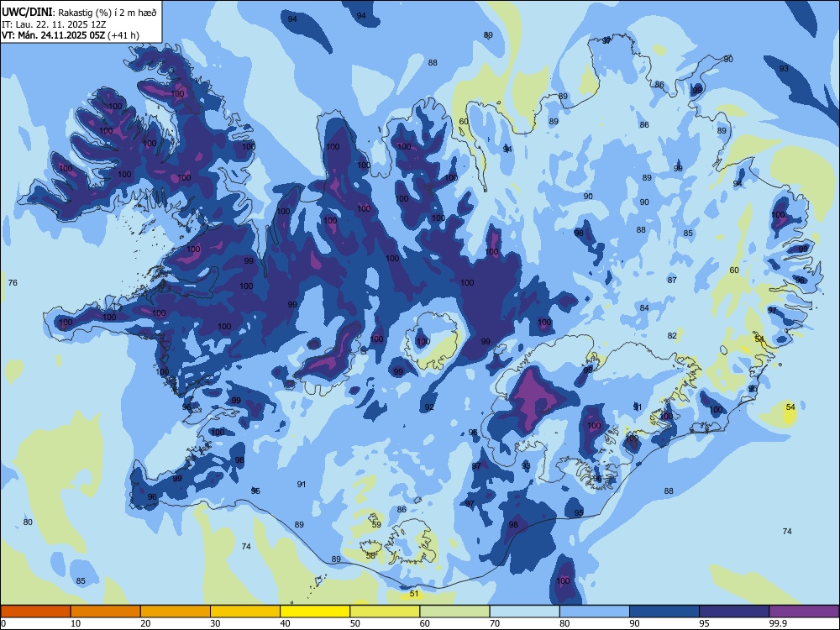Click the legend tick label 99.9

tap(778, 623)
